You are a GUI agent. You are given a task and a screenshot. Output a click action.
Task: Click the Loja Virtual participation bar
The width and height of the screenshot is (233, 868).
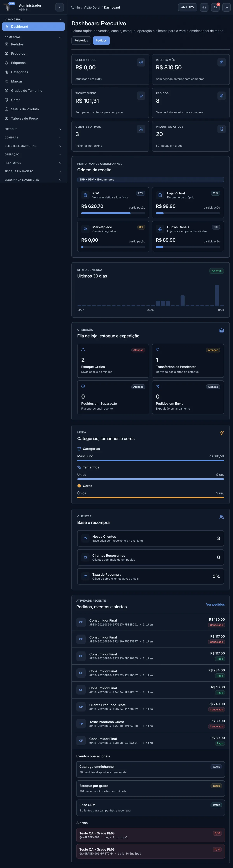188,213
